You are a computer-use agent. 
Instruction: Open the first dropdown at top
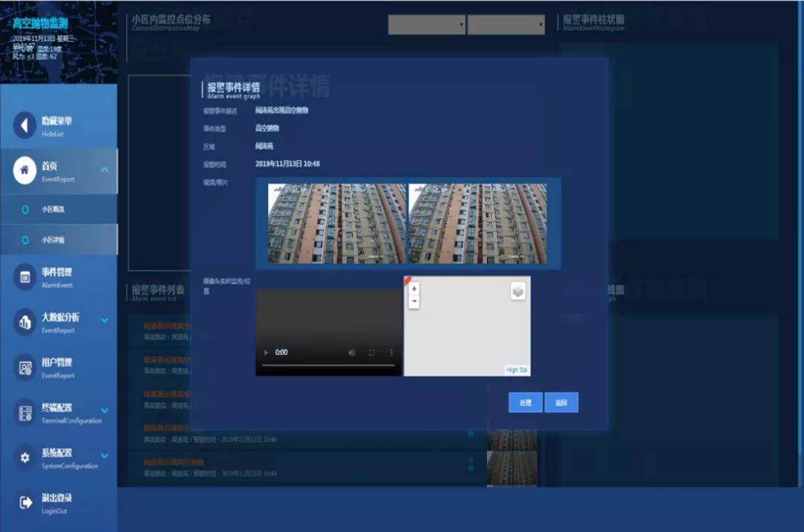427,25
